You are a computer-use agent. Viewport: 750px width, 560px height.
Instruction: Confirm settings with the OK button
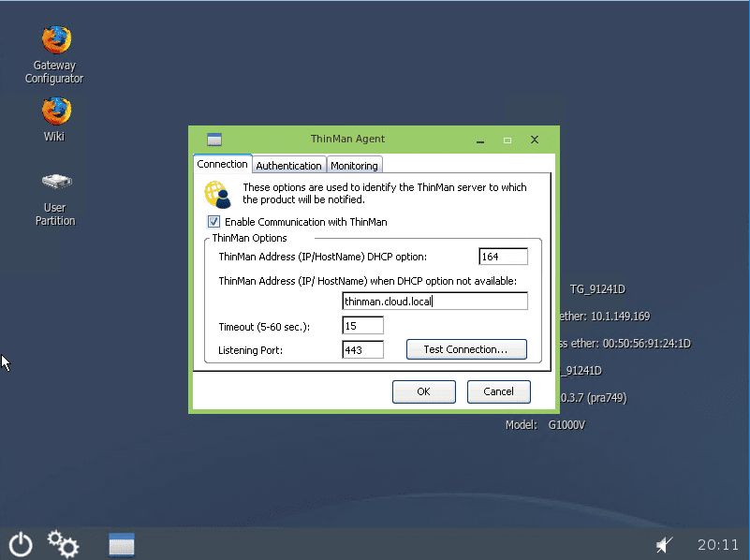tap(423, 391)
